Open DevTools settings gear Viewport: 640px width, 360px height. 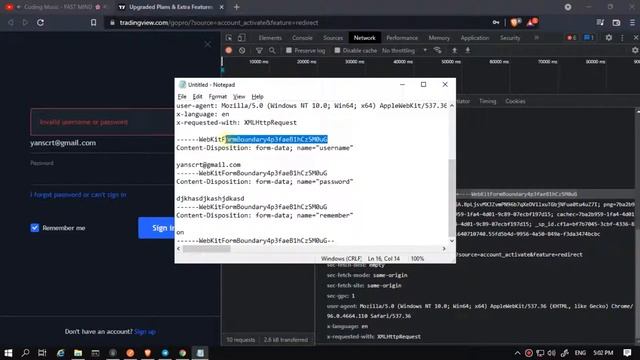point(609,38)
